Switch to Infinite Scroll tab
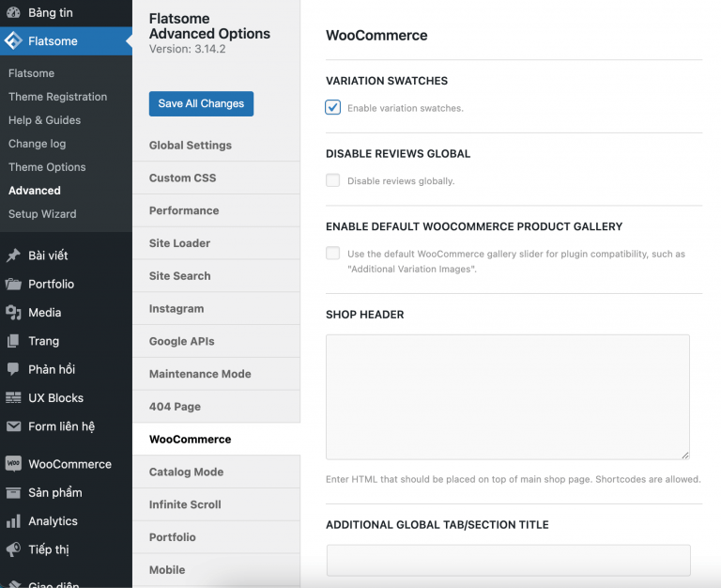The image size is (721, 588). [x=216, y=504]
